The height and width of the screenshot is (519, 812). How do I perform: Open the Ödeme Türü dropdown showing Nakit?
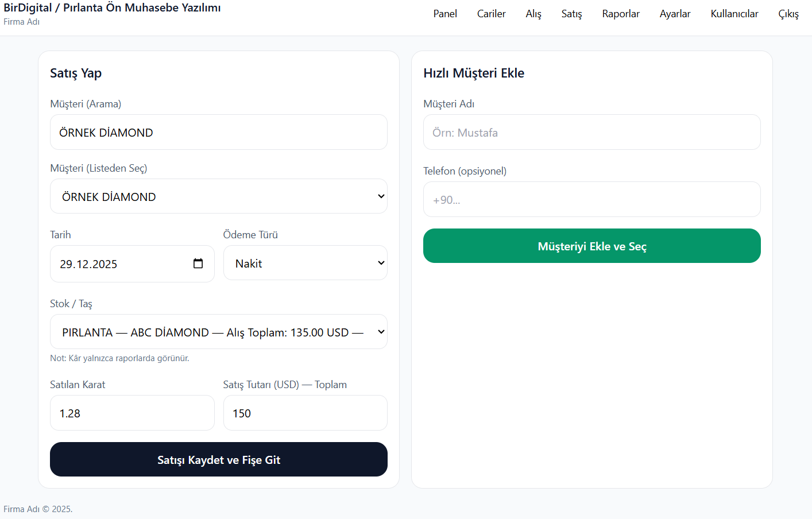pos(305,263)
